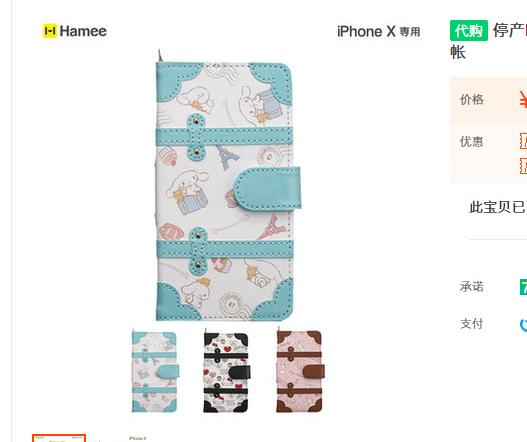Click the small iPhone X caption at bottom

(x=137, y=438)
